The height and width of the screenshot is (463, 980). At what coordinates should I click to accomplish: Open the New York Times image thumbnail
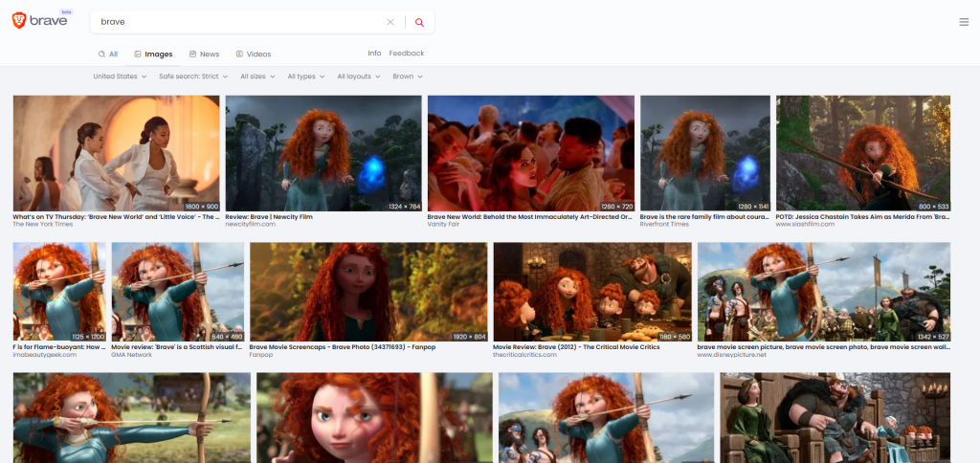coord(116,153)
